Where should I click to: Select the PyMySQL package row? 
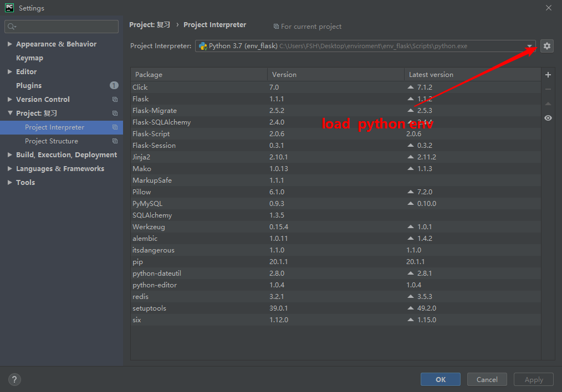(x=335, y=203)
